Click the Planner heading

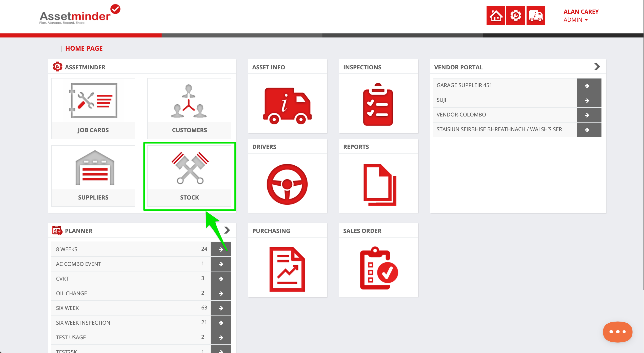[x=79, y=231]
